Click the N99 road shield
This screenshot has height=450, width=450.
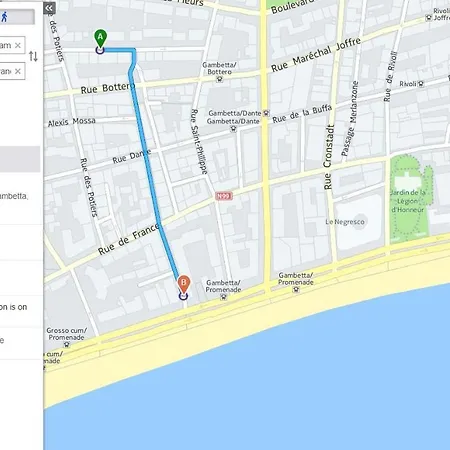224,196
